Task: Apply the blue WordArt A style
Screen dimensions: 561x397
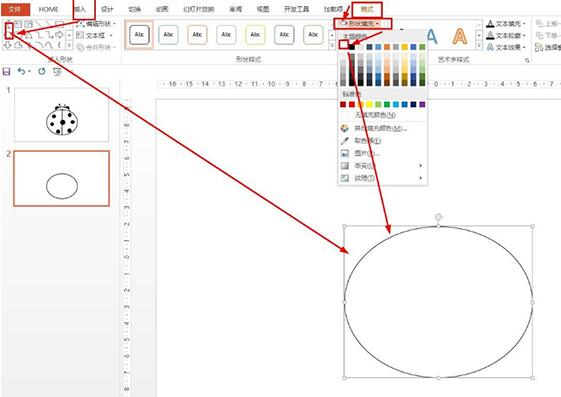Action: (x=432, y=36)
